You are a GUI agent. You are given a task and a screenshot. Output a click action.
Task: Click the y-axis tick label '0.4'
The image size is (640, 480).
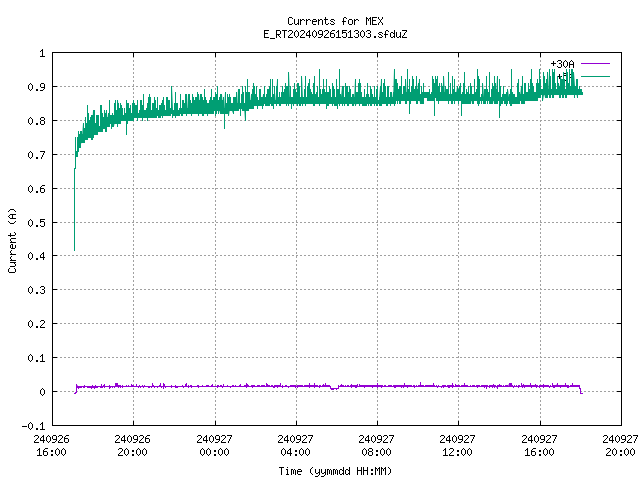[36, 256]
